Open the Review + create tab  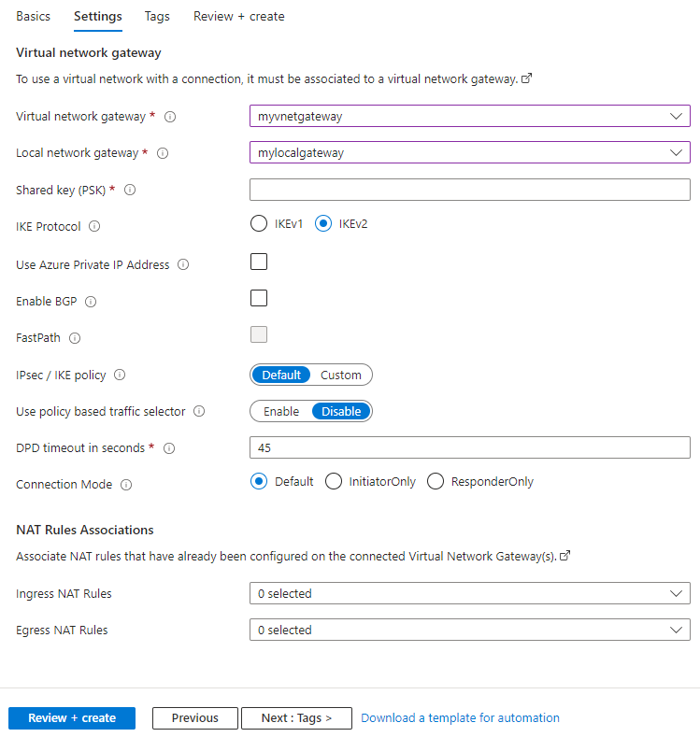238,16
